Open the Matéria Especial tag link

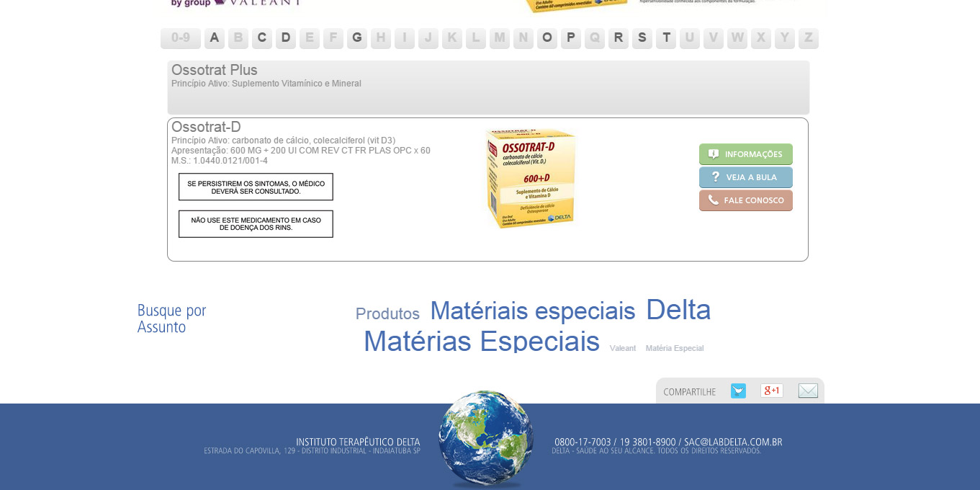pos(675,348)
